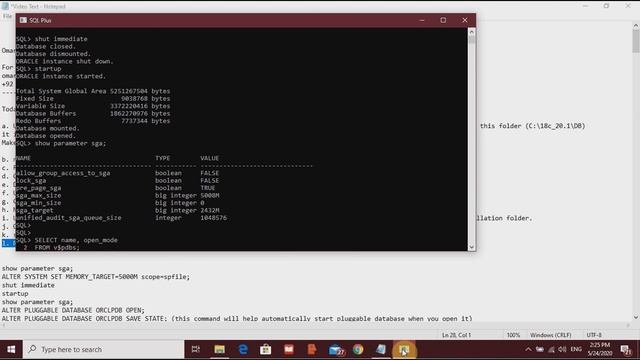This screenshot has width=640, height=360.
Task: Open the File menu in Notepad
Action: pos(7,16)
